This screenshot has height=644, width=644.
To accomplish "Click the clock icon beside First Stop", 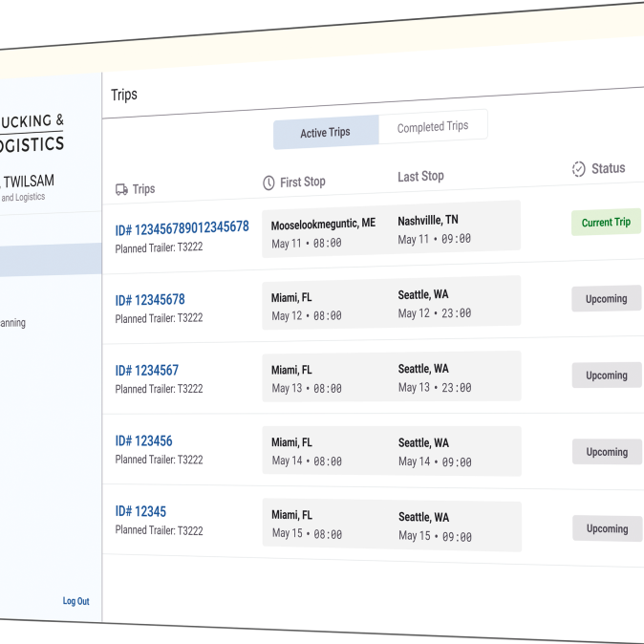I will pos(268,182).
